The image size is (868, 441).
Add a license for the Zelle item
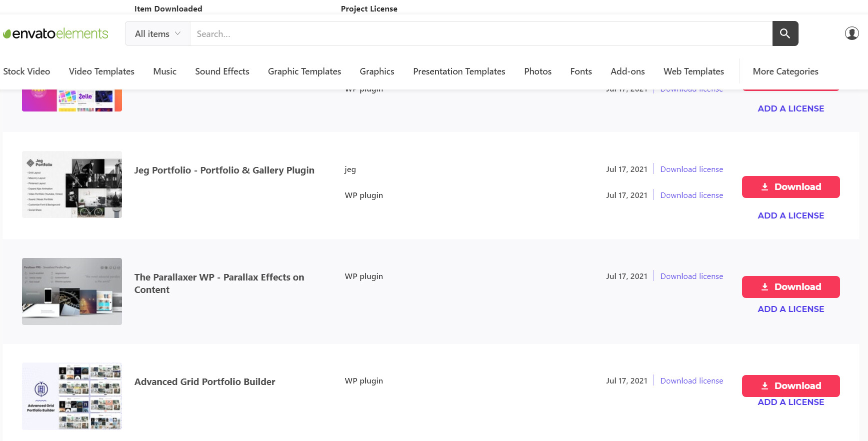(x=791, y=108)
